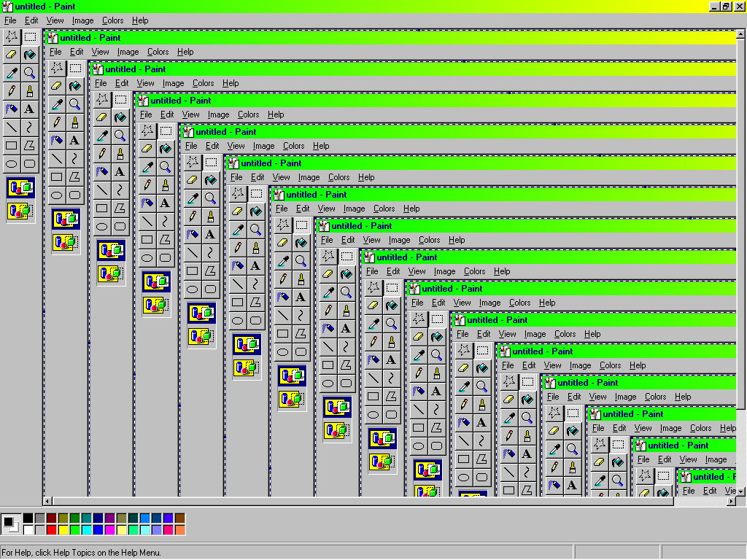The height and width of the screenshot is (560, 747).
Task: Click the horizontal scrollbar left arrow
Action: [47, 501]
